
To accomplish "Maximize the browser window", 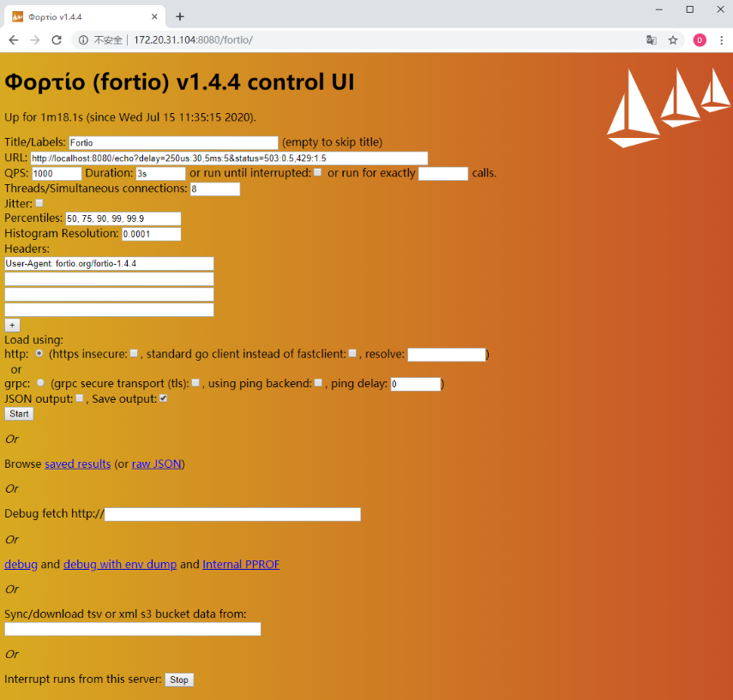I will pyautogui.click(x=690, y=9).
